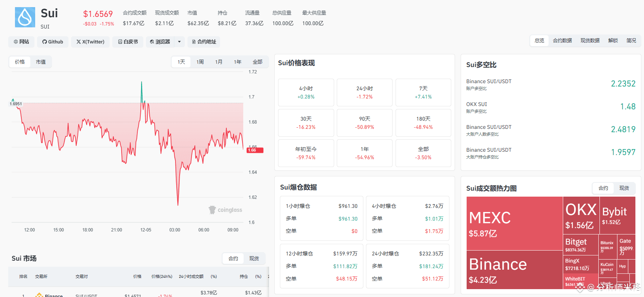Click the 浏览器 explorer button
The width and height of the screenshot is (644, 297).
pyautogui.click(x=160, y=42)
